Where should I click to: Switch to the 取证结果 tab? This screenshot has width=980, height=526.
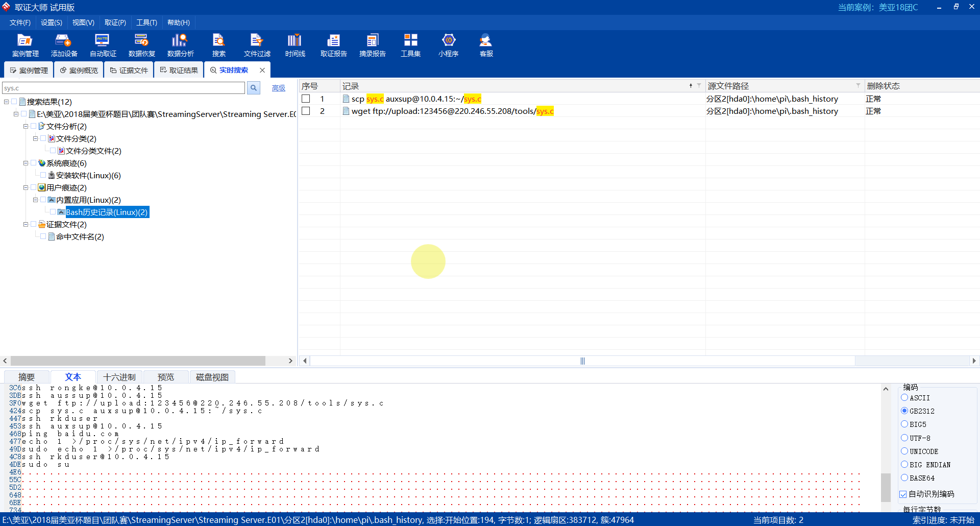pos(179,70)
